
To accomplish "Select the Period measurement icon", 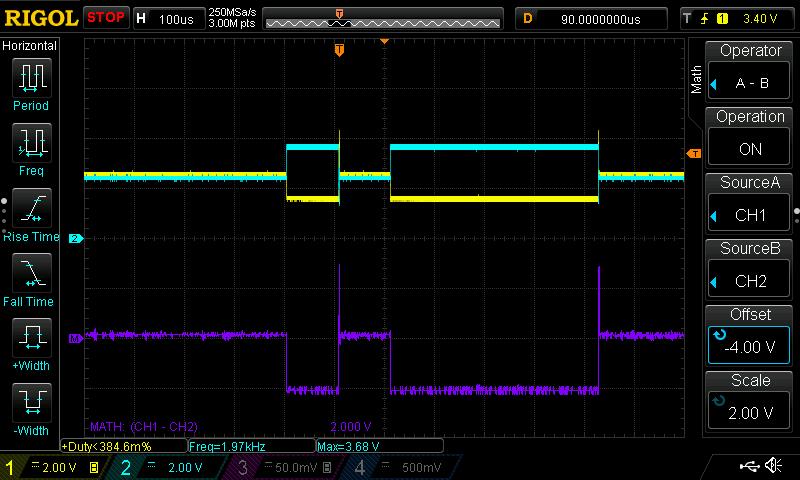I will click(31, 78).
